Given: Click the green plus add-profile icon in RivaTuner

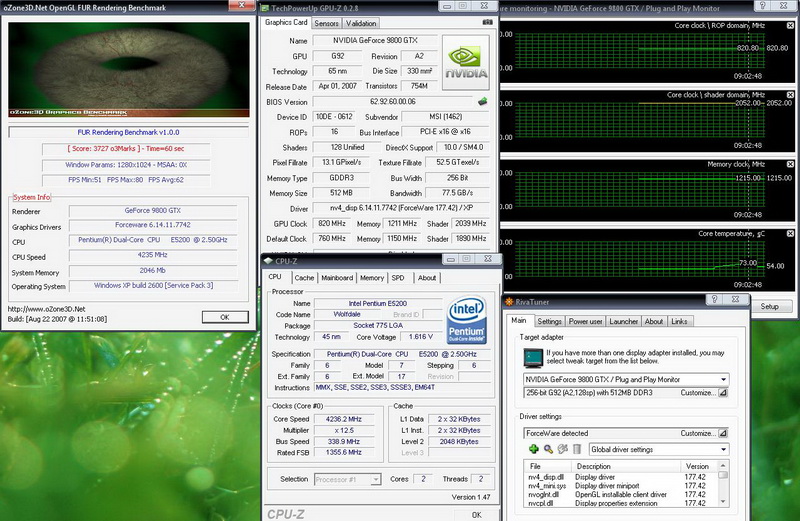Looking at the screenshot, I should coord(534,449).
